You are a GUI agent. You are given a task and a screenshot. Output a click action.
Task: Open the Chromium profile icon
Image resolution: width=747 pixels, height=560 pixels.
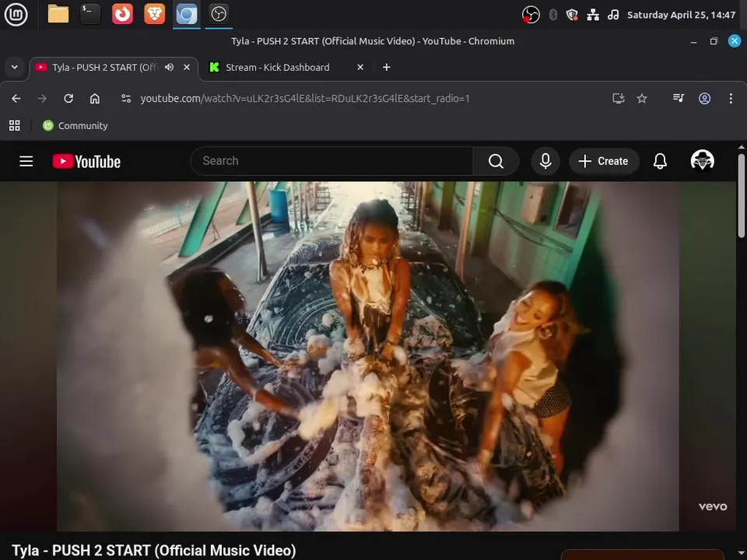coord(705,99)
